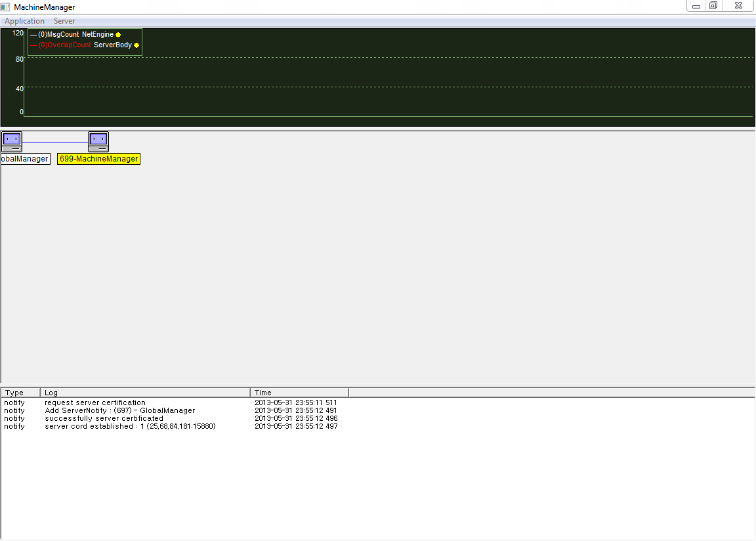Click the GlobalManager node label

pyautogui.click(x=25, y=159)
